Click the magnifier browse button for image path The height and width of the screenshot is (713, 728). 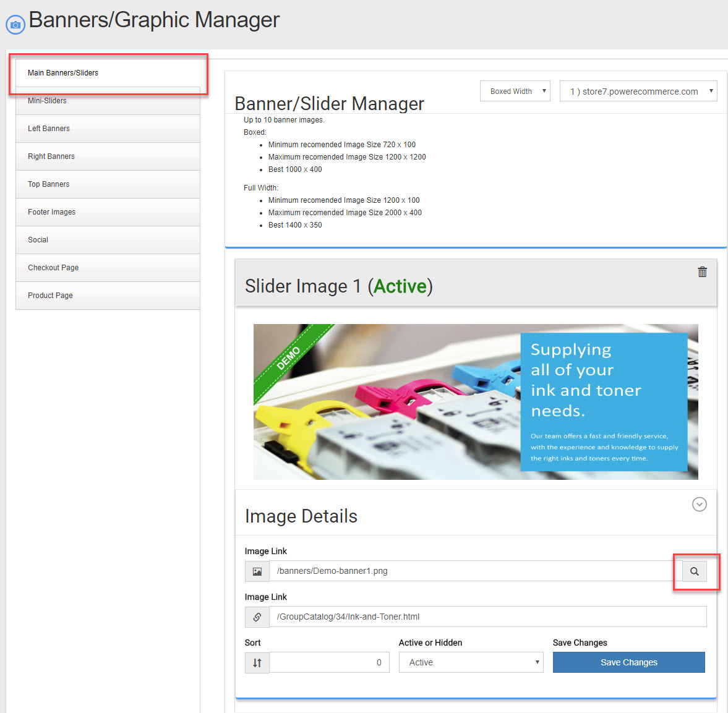[x=695, y=571]
